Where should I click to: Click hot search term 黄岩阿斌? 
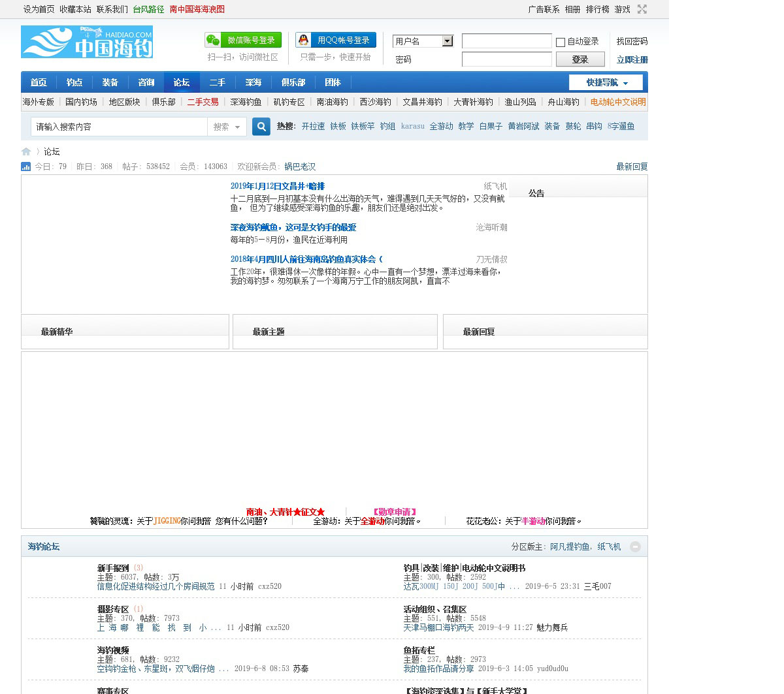pyautogui.click(x=523, y=127)
